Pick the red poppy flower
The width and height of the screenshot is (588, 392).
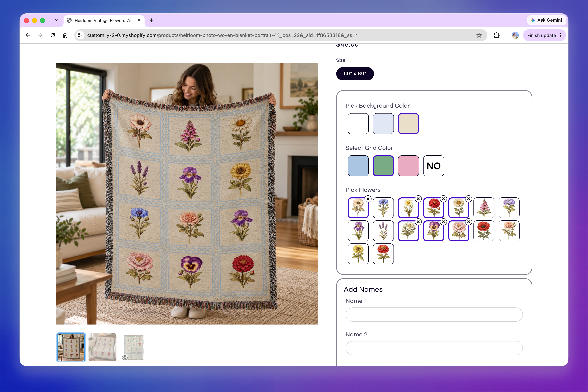484,231
